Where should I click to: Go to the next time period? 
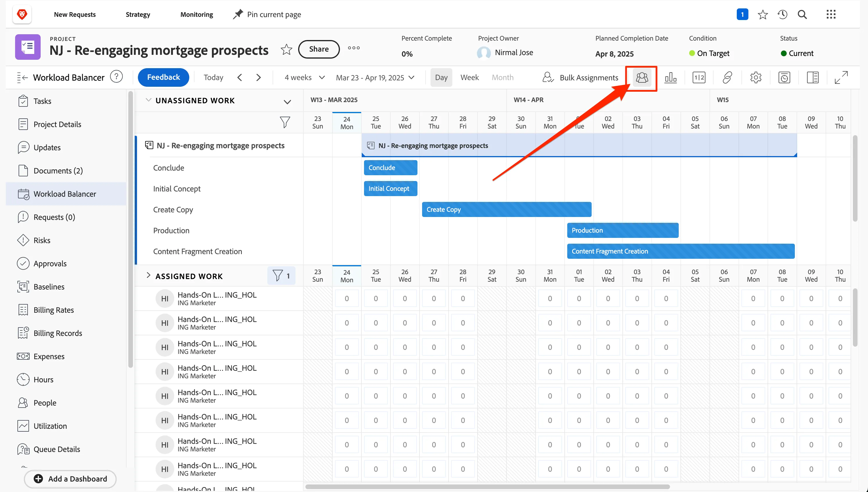click(x=258, y=78)
